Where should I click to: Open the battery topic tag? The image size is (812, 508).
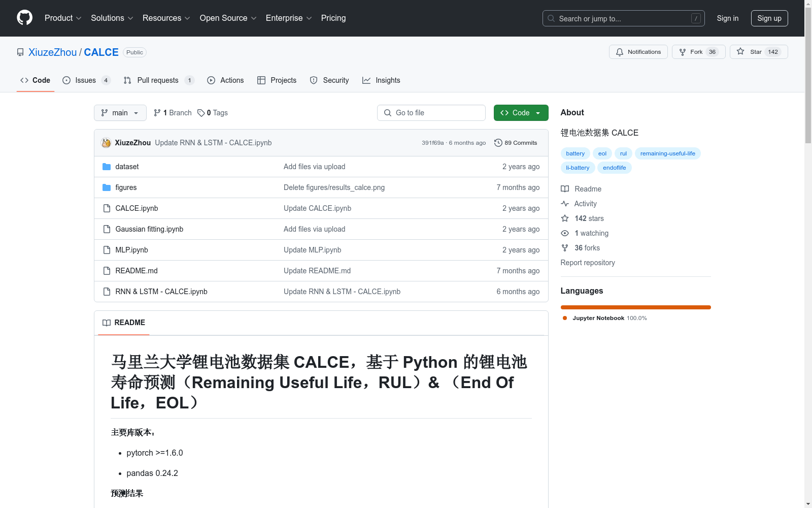[x=576, y=153]
